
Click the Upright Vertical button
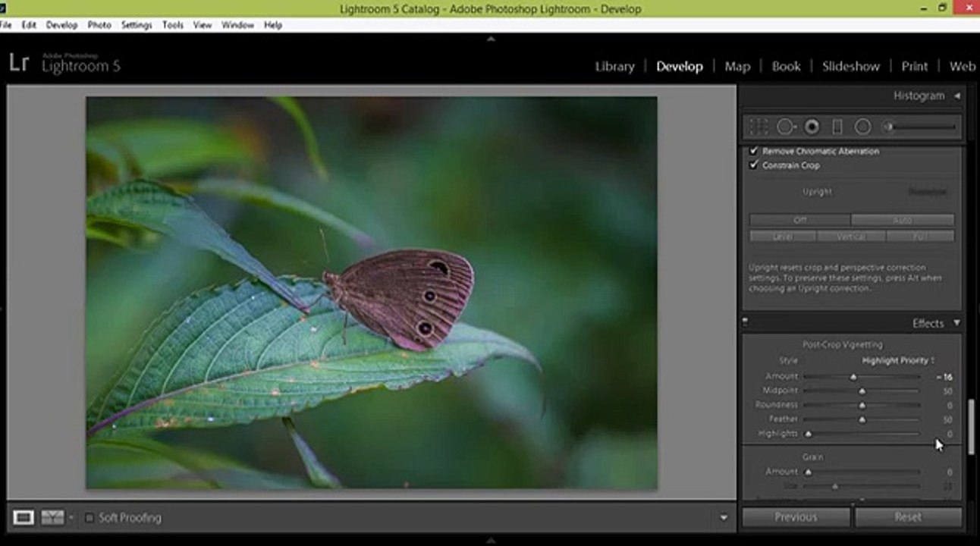coord(851,237)
